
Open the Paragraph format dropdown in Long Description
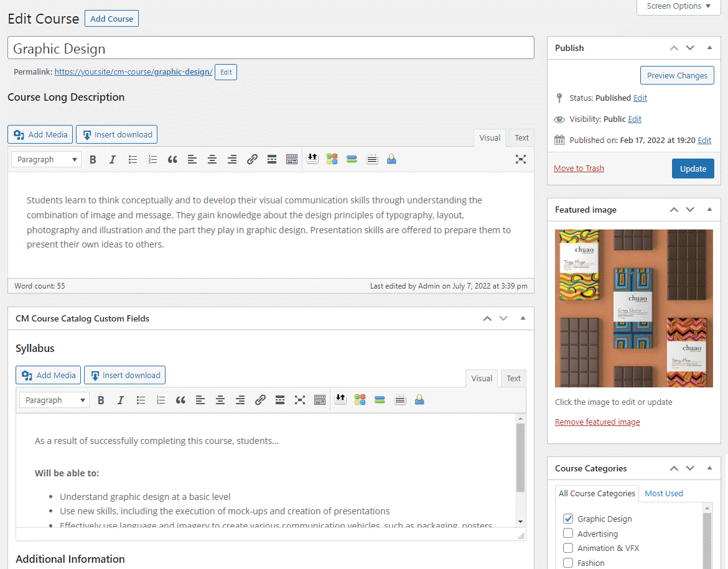click(47, 160)
